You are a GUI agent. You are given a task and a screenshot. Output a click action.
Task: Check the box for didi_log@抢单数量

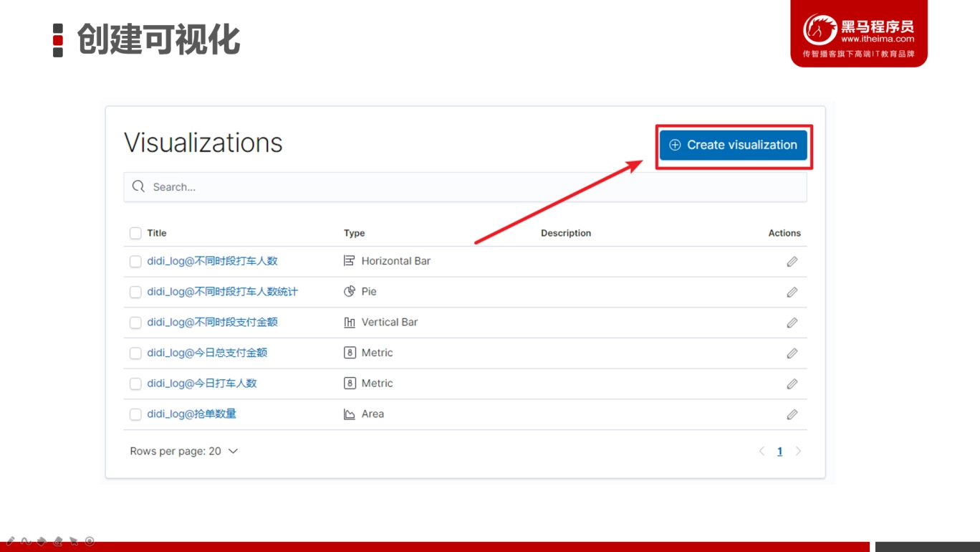pos(135,414)
